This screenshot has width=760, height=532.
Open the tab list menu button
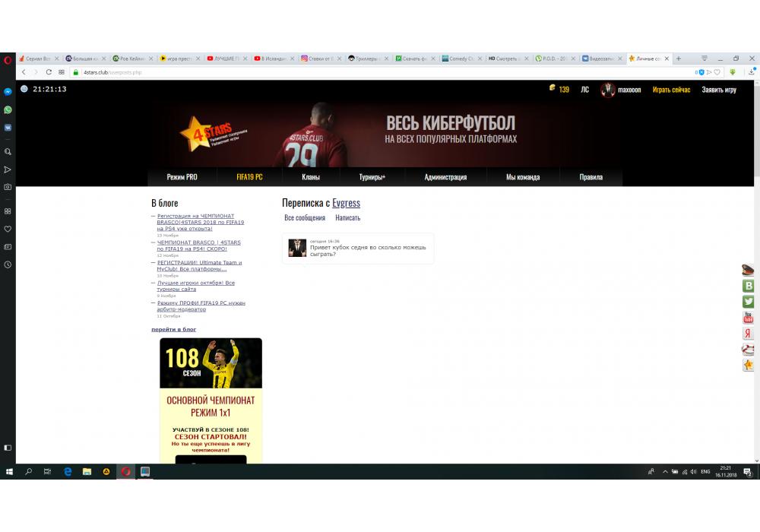(x=704, y=59)
